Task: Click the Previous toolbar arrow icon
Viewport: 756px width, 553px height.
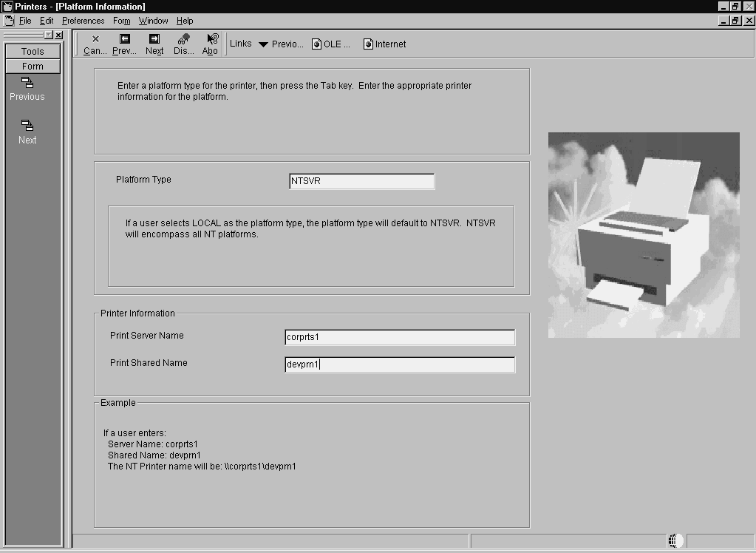Action: coord(125,39)
